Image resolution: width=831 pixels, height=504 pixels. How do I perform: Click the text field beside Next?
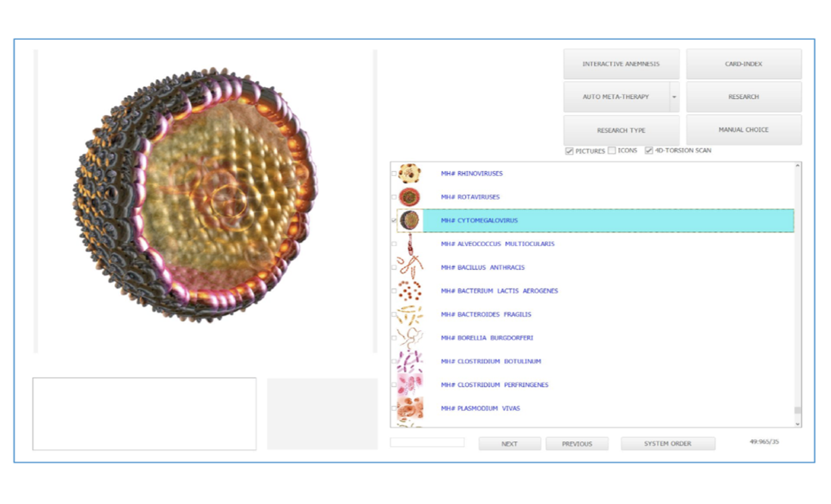[x=427, y=443]
